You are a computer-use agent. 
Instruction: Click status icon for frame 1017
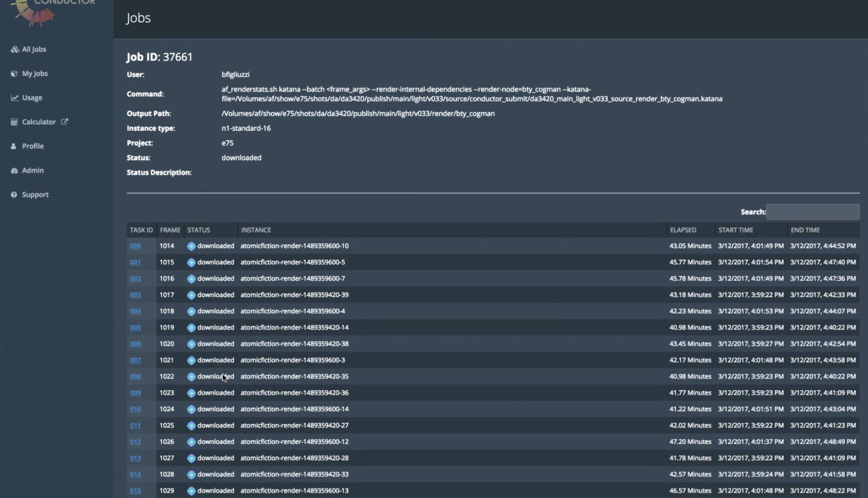point(191,295)
